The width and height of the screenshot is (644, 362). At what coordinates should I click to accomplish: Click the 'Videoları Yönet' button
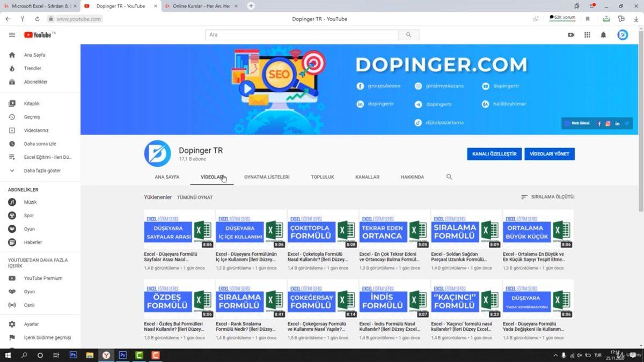[550, 154]
